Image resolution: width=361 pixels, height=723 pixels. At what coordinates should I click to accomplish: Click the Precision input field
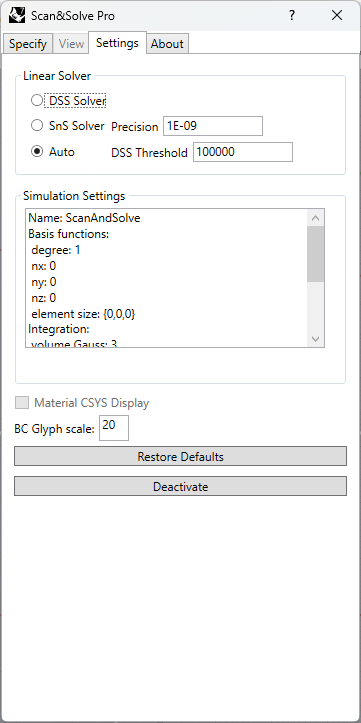coord(213,126)
